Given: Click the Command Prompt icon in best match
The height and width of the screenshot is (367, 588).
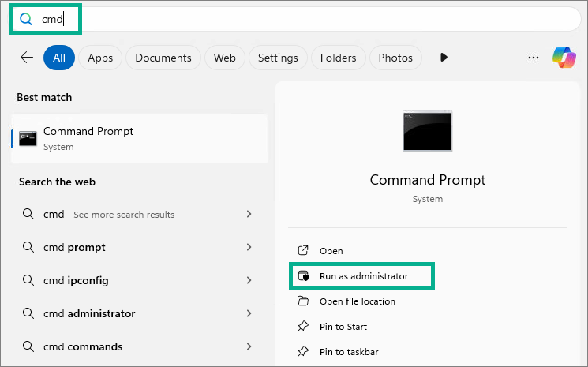Looking at the screenshot, I should (x=28, y=139).
